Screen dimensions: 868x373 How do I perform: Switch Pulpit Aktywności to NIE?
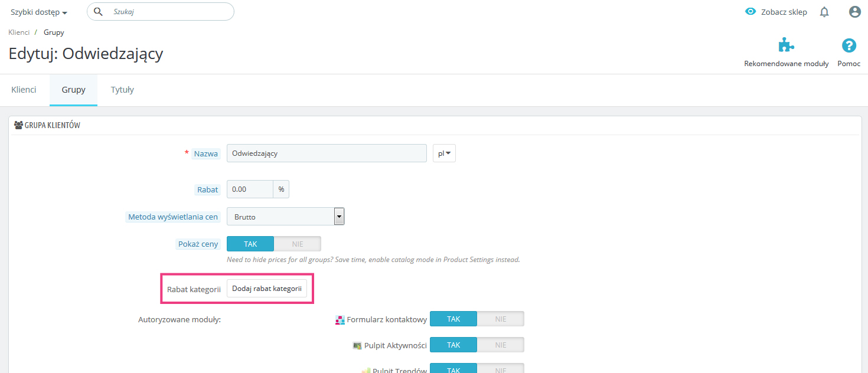[500, 345]
